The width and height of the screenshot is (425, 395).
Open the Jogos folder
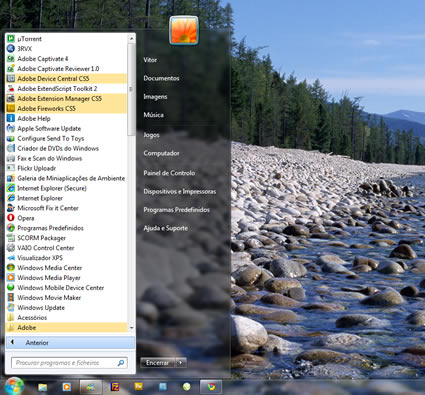click(151, 135)
